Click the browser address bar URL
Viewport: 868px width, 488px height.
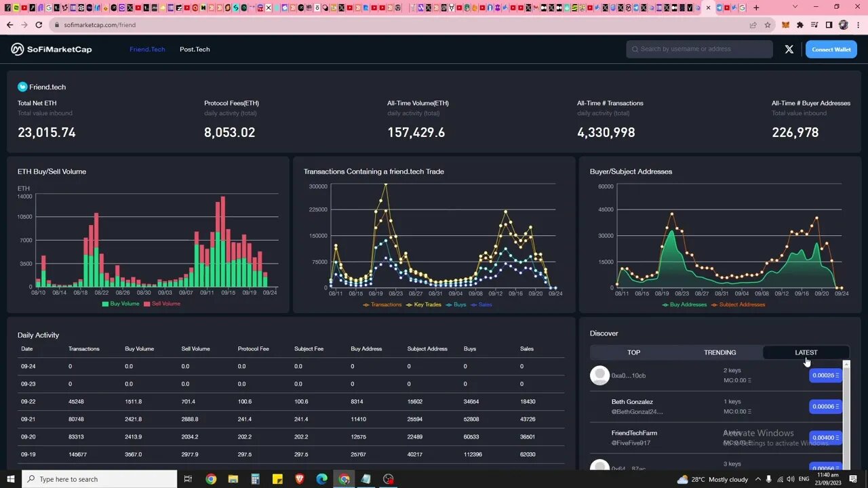tap(100, 25)
